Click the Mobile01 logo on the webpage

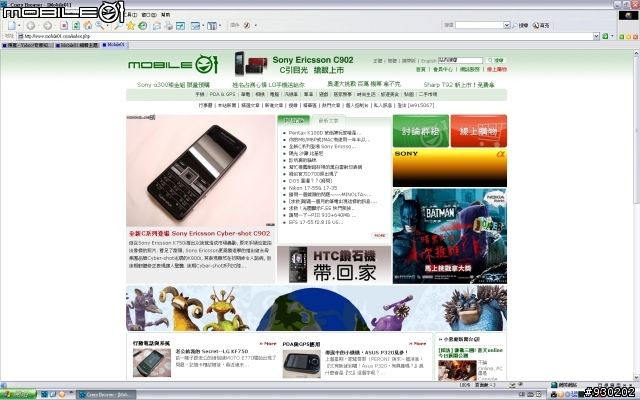173,64
